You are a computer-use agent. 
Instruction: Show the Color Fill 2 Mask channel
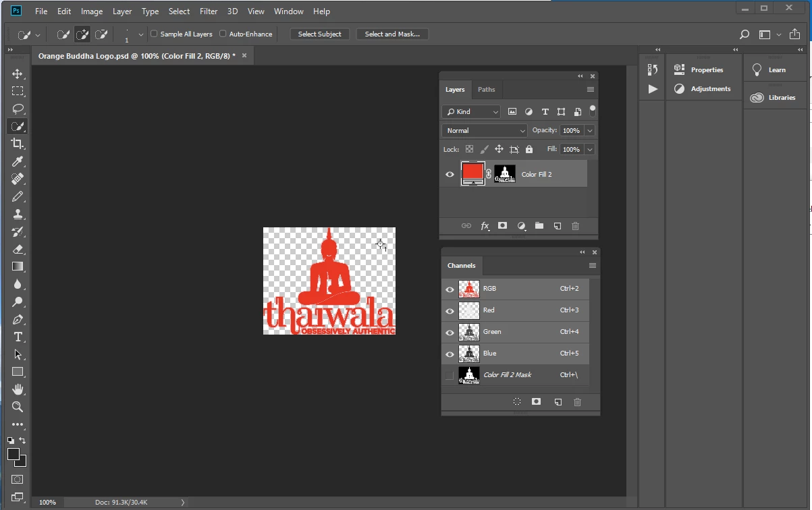tap(450, 375)
